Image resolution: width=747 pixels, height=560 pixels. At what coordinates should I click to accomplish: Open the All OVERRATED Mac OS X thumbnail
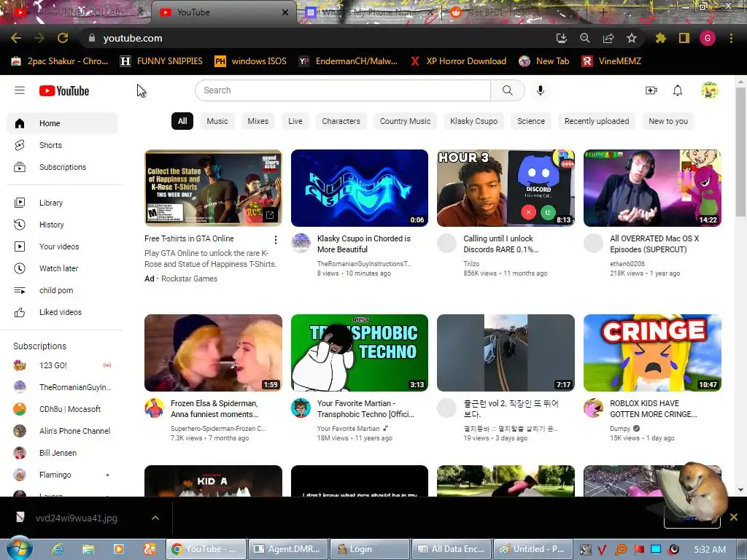(652, 188)
